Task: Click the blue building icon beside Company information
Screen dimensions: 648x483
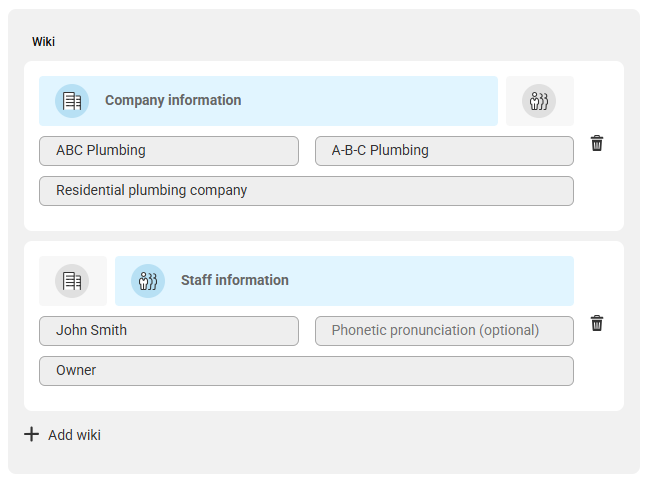Action: coord(72,101)
